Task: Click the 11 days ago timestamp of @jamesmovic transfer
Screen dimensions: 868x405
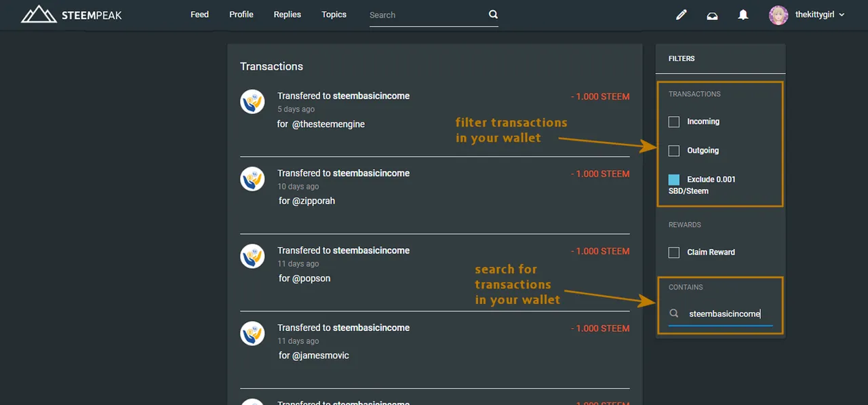Action: tap(298, 341)
